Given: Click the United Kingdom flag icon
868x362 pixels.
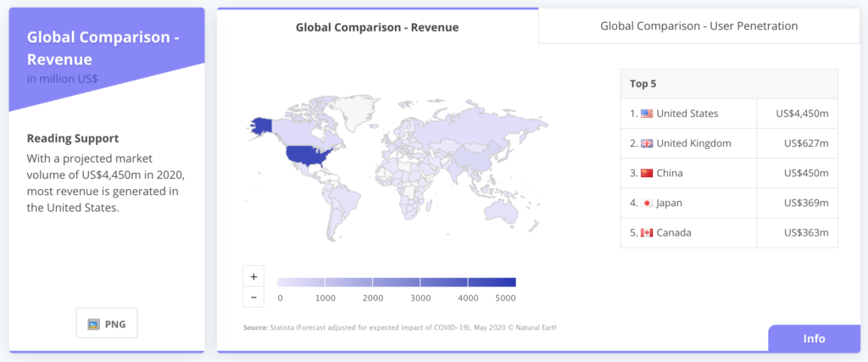Looking at the screenshot, I should pyautogui.click(x=647, y=143).
